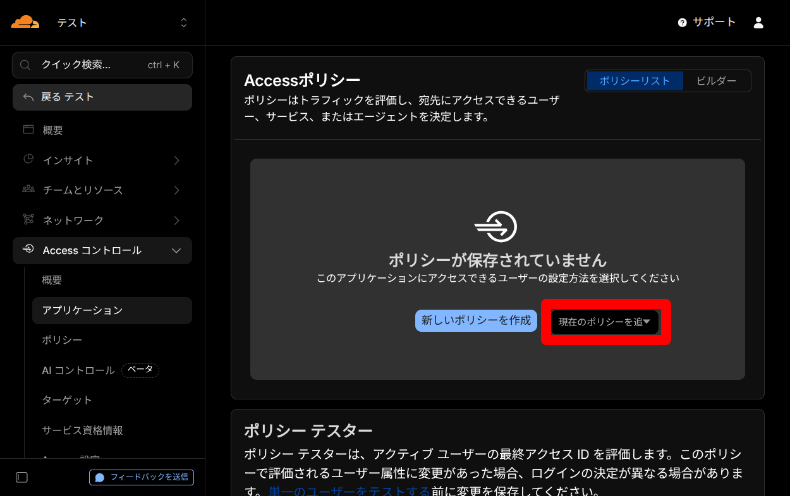Expand the ネットワーク chevron
The image size is (790, 496).
click(x=176, y=220)
